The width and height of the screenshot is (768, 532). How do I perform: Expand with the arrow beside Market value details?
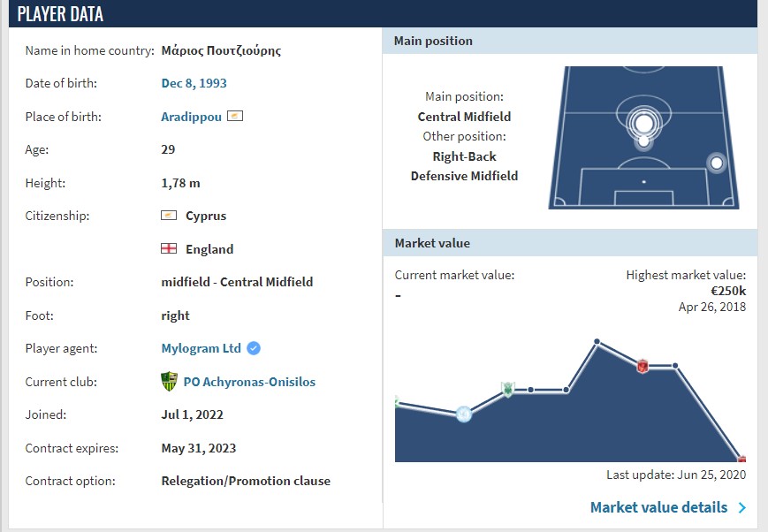click(x=741, y=507)
